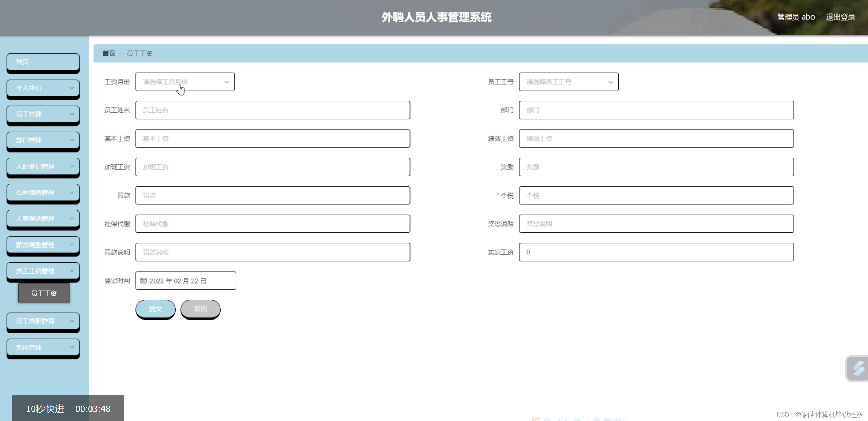Click 退出登录 link in header
The width and height of the screenshot is (868, 421).
pos(840,17)
